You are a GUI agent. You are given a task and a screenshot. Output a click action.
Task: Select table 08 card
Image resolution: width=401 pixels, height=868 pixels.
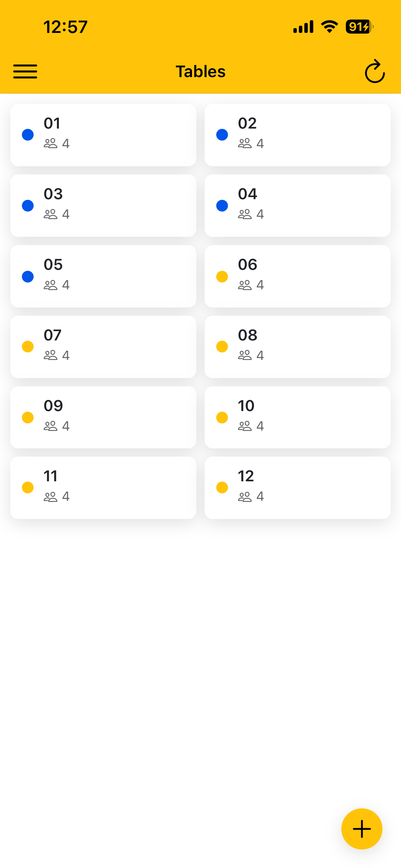click(x=297, y=347)
